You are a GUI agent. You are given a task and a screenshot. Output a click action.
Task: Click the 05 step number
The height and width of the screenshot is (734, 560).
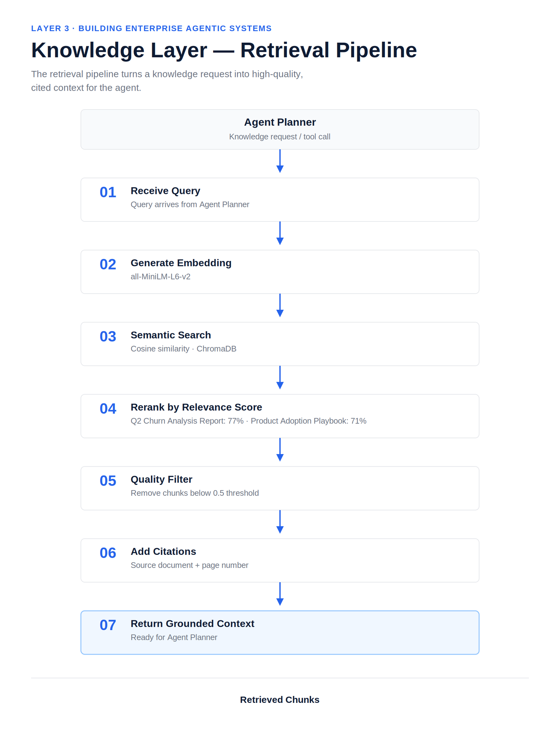coord(108,481)
